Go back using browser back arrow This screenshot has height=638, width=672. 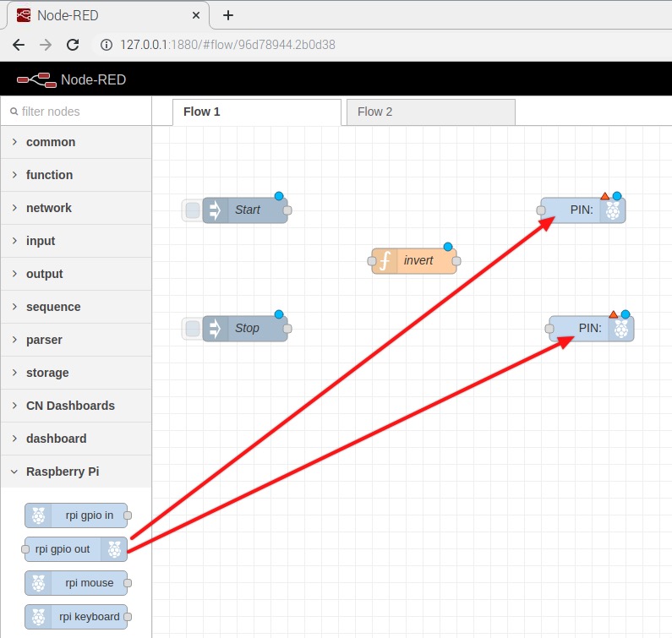pyautogui.click(x=19, y=45)
